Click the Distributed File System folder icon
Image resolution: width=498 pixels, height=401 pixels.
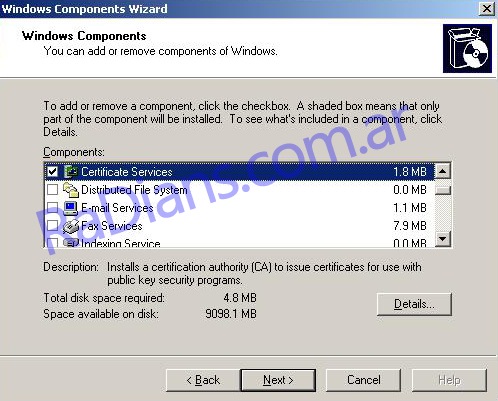pyautogui.click(x=70, y=190)
